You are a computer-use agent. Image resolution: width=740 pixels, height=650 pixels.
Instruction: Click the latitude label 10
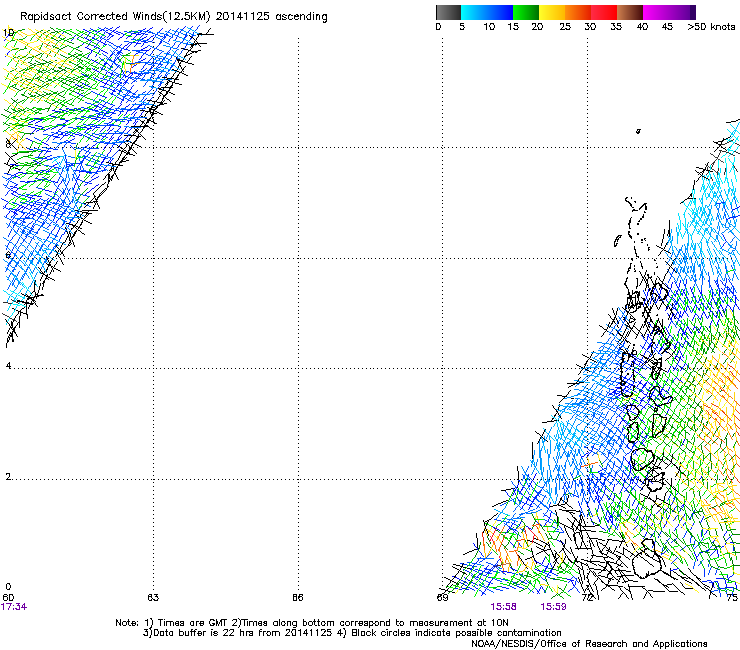click(8, 33)
